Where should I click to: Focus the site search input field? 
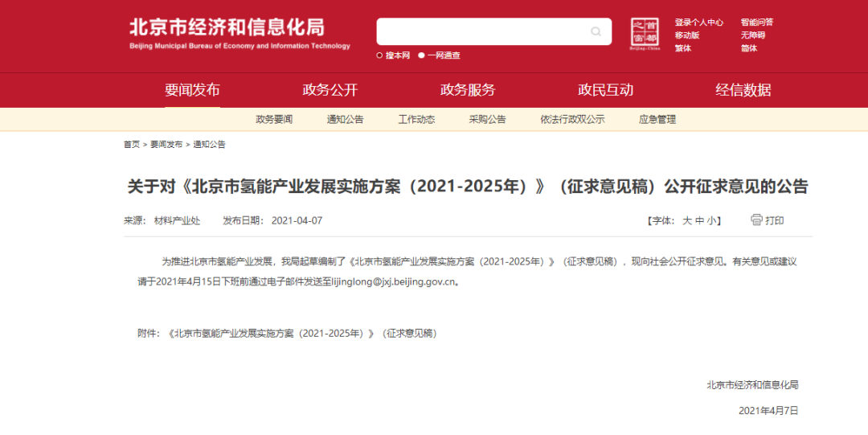(x=482, y=32)
